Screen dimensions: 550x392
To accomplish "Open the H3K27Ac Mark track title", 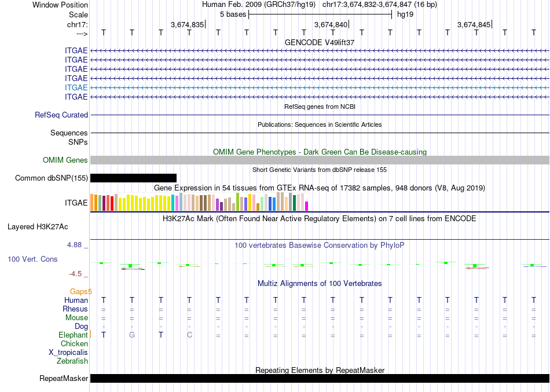I will 320,219.
